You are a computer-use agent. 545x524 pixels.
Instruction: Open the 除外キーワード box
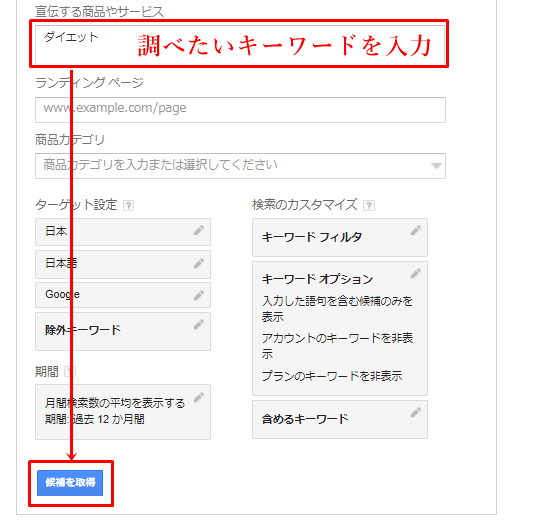click(x=123, y=331)
